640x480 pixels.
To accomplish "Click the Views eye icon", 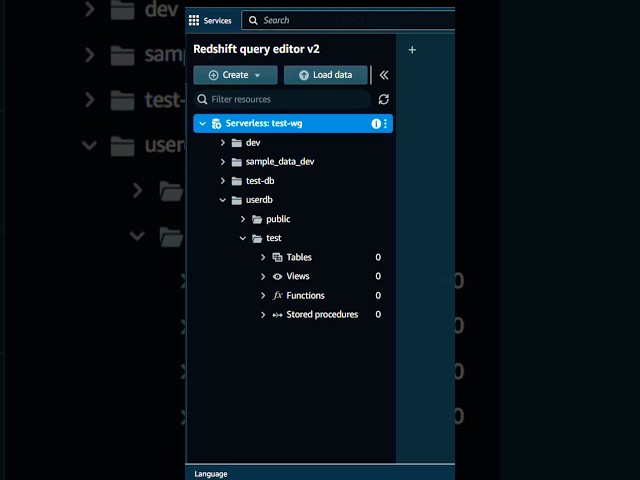I will click(x=278, y=276).
